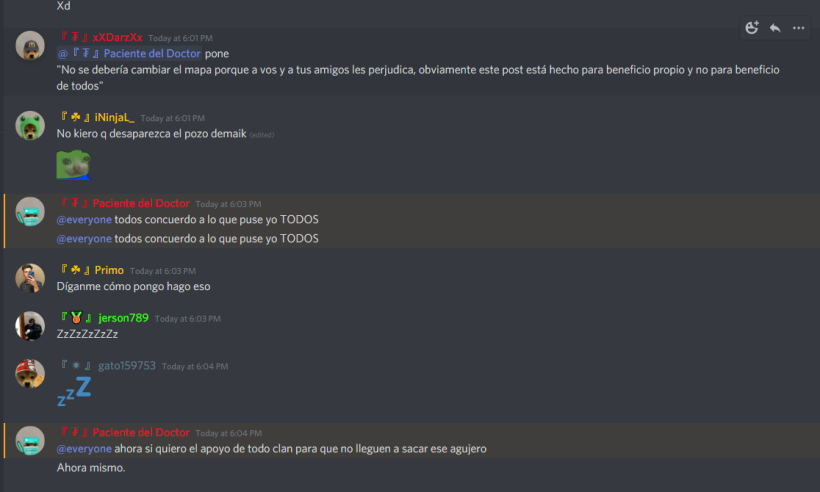Click the iNinjaL_ username

(x=114, y=118)
